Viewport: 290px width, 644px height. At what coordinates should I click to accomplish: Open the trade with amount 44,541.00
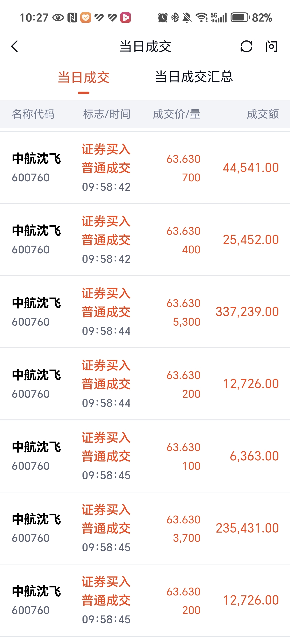pos(145,168)
